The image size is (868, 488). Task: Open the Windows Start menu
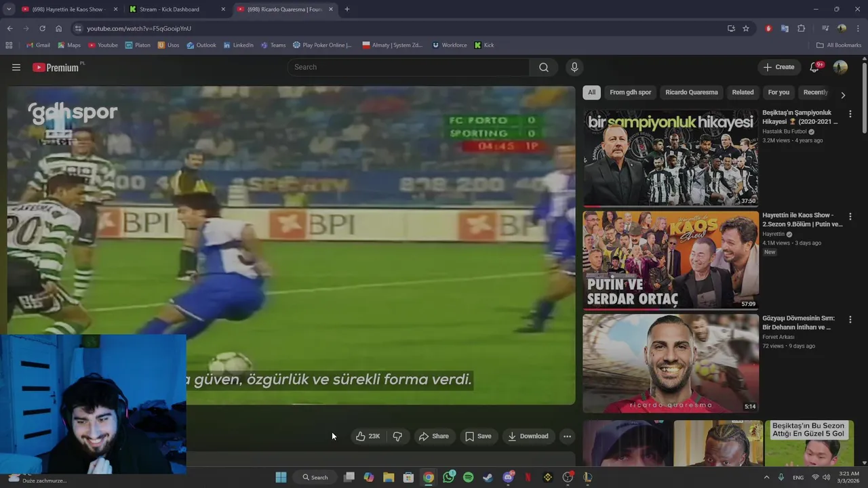(x=281, y=477)
